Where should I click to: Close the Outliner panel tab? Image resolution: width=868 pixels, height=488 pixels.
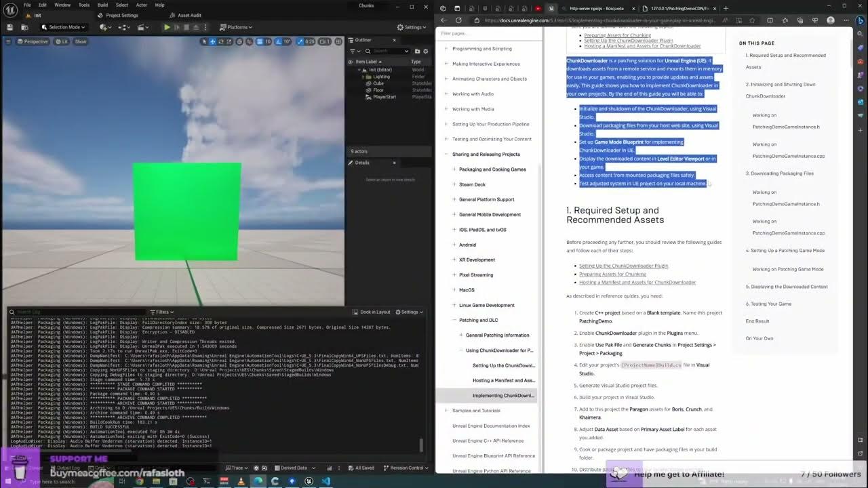point(395,40)
